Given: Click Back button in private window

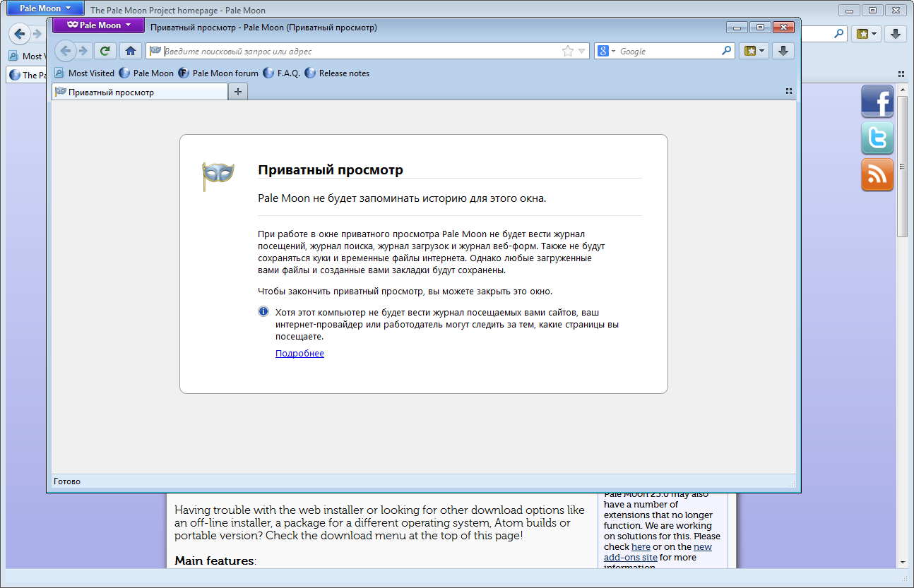Looking at the screenshot, I should tap(66, 51).
